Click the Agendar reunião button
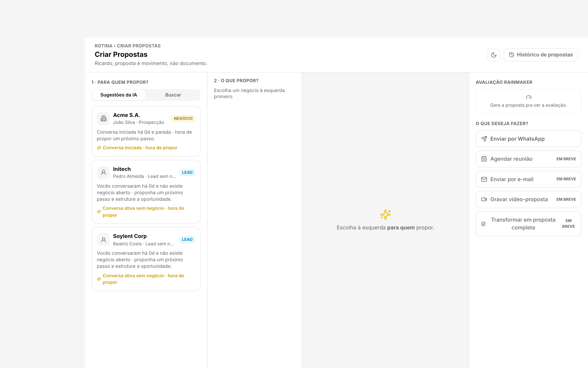 [x=528, y=159]
